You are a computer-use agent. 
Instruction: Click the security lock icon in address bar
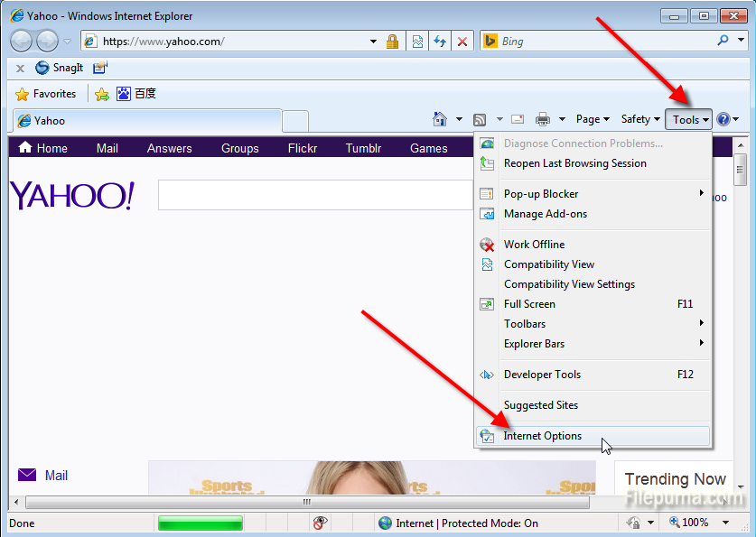point(392,42)
